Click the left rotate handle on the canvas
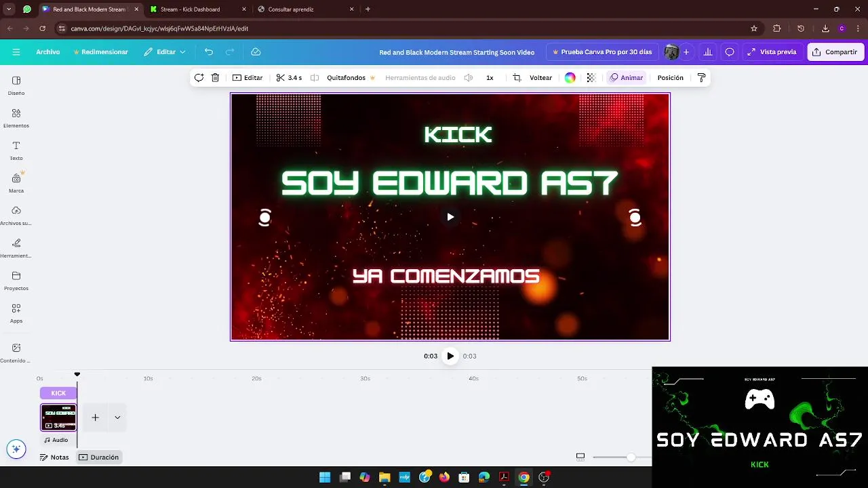This screenshot has width=868, height=488. 265,218
